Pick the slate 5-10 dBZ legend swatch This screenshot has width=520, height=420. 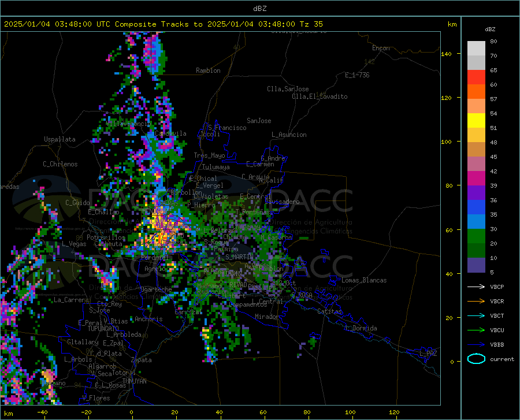(476, 265)
